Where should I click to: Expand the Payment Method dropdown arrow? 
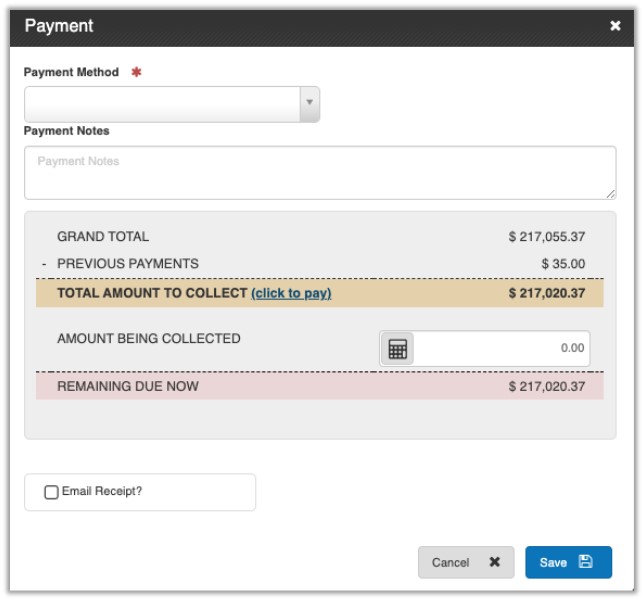click(310, 103)
